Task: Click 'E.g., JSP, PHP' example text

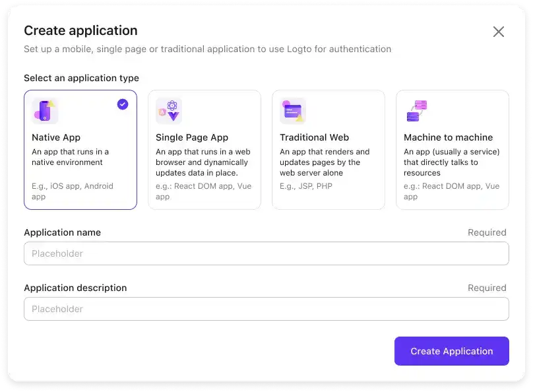Action: click(306, 186)
